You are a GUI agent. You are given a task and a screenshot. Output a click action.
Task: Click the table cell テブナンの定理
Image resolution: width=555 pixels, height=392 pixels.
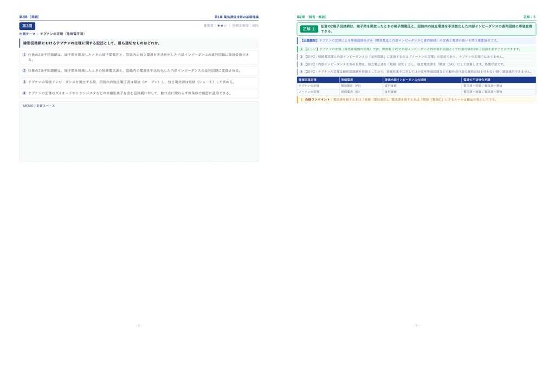[x=318, y=86]
